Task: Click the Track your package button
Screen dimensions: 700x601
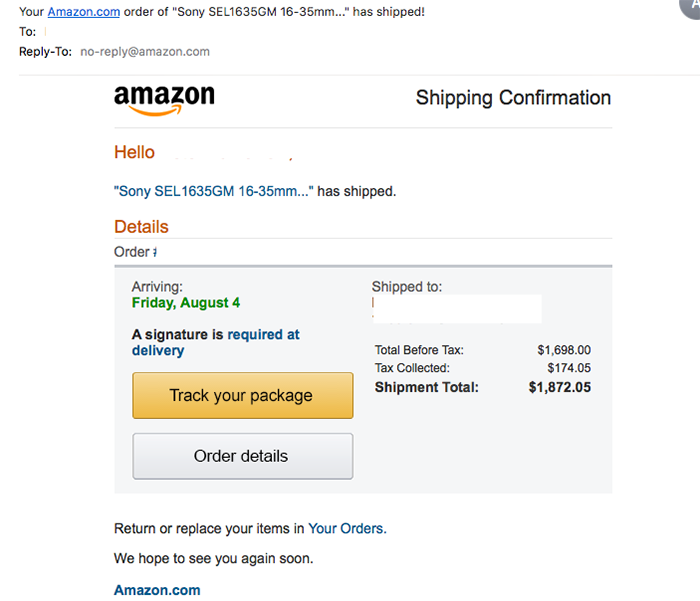Action: coord(243,396)
